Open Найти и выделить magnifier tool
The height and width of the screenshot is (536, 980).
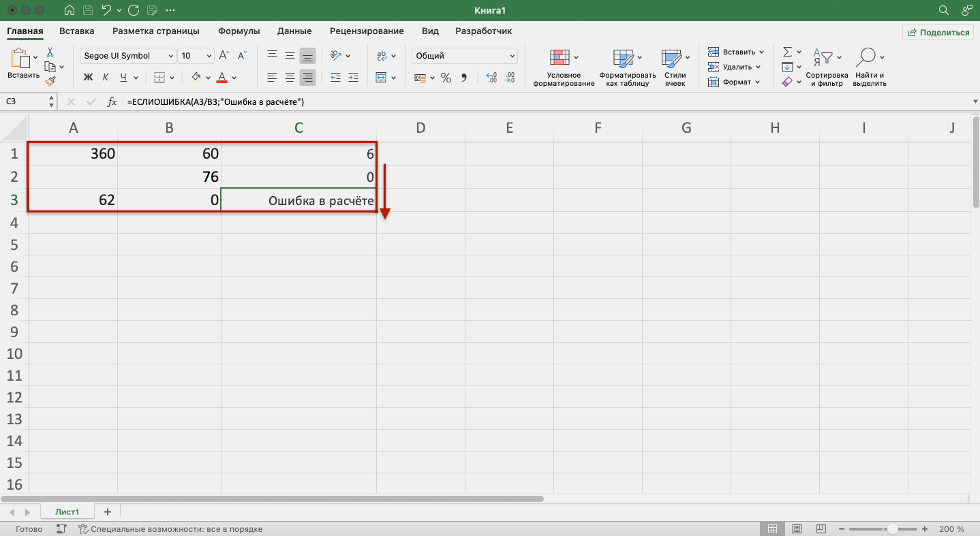pos(867,57)
